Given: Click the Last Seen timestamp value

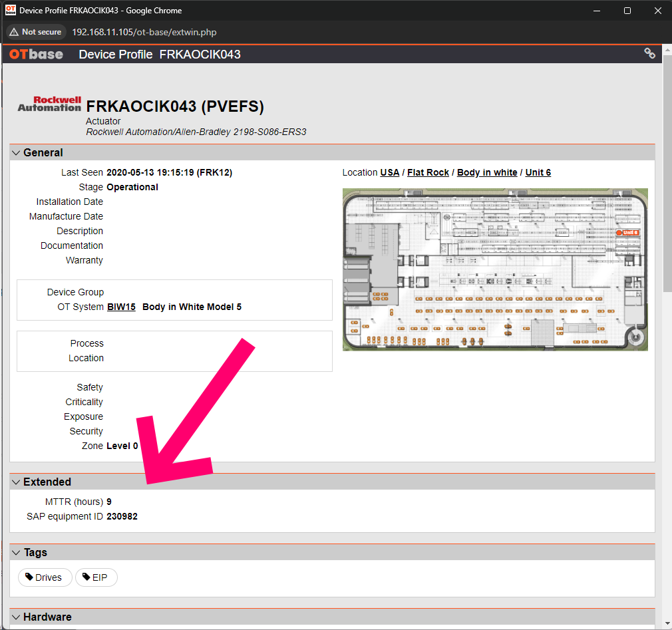Looking at the screenshot, I should pos(169,173).
